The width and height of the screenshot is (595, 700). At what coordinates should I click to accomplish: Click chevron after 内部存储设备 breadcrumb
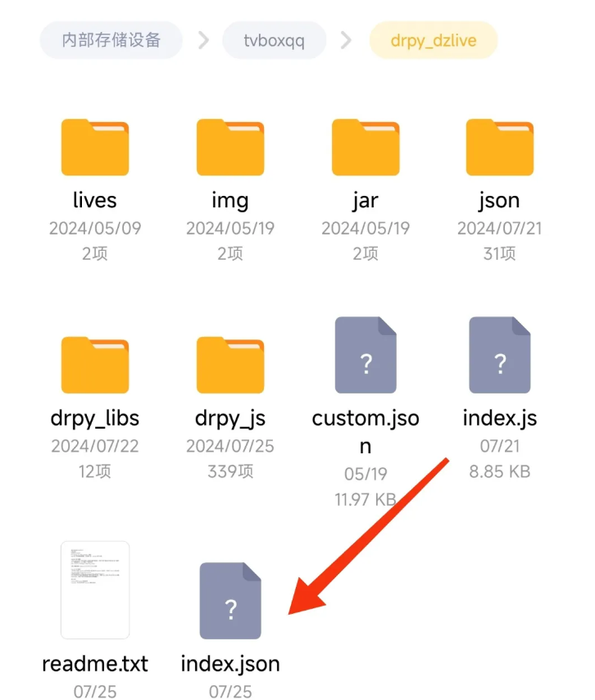click(203, 40)
